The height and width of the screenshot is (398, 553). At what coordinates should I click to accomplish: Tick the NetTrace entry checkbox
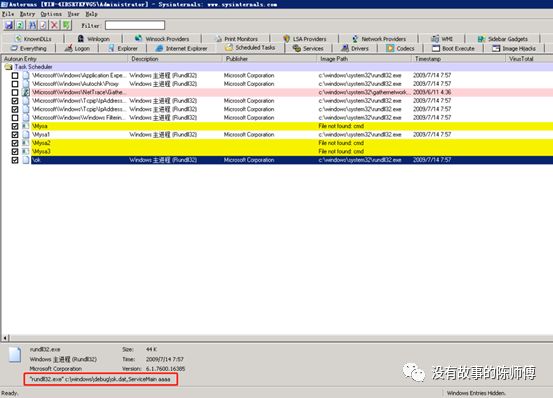15,92
